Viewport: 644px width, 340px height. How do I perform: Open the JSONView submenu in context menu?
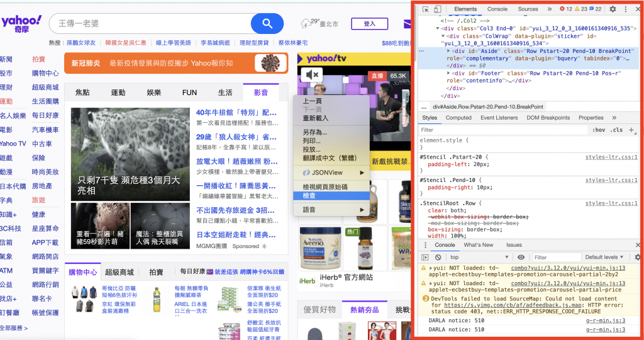[x=331, y=173]
